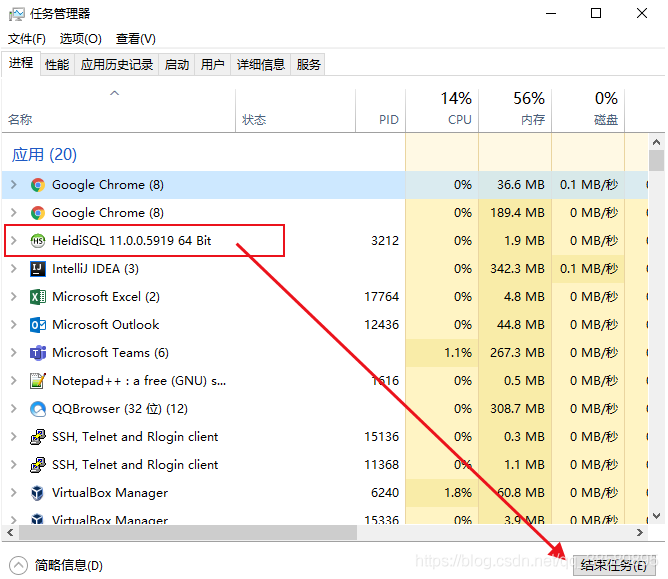Screen dimensions: 668x579
Task: Expand the VirtualBox Manager row PID 6240
Action: [14, 493]
